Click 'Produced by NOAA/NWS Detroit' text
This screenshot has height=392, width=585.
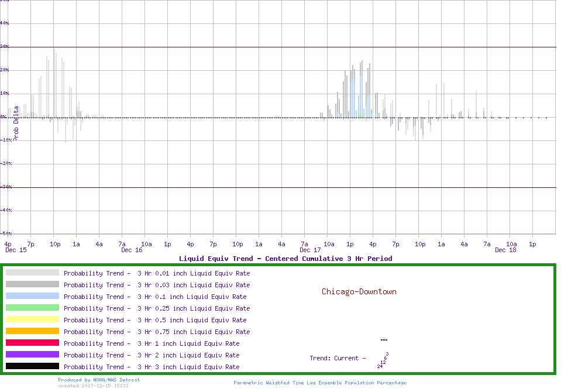(x=99, y=380)
